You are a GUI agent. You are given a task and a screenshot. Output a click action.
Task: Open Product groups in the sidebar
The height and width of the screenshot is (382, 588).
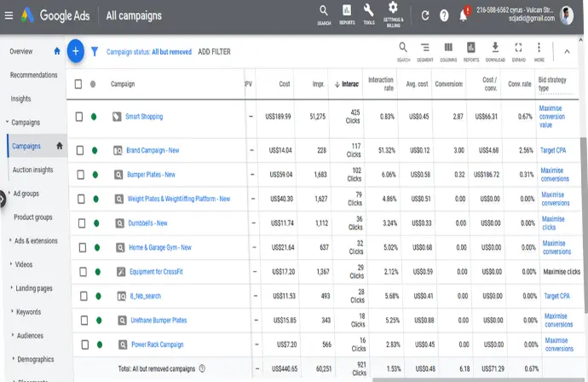point(33,217)
